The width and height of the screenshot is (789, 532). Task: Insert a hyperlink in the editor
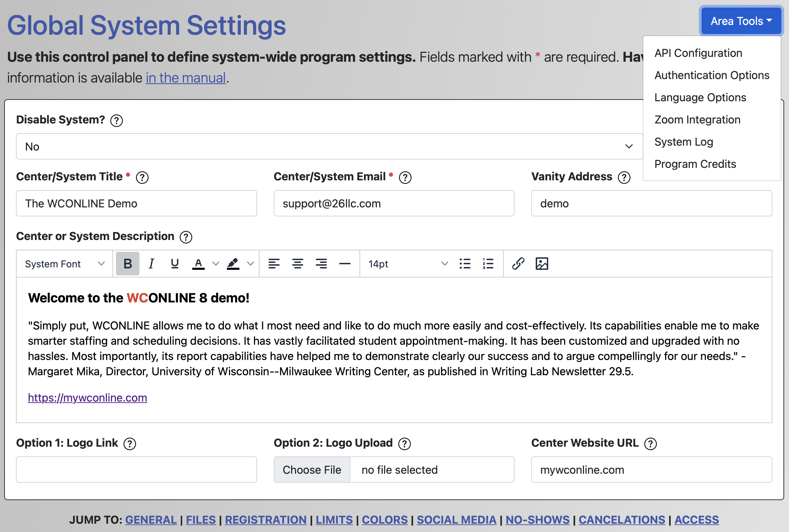(518, 264)
